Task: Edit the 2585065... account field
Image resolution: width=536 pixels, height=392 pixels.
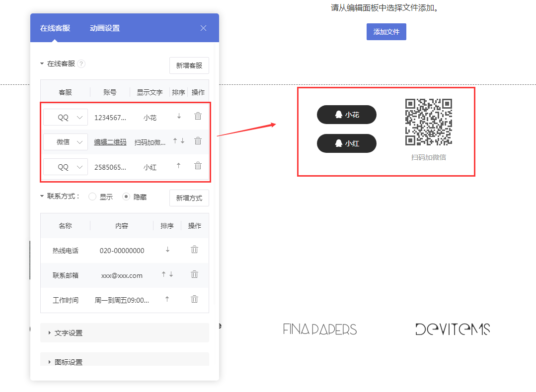Action: pos(110,167)
